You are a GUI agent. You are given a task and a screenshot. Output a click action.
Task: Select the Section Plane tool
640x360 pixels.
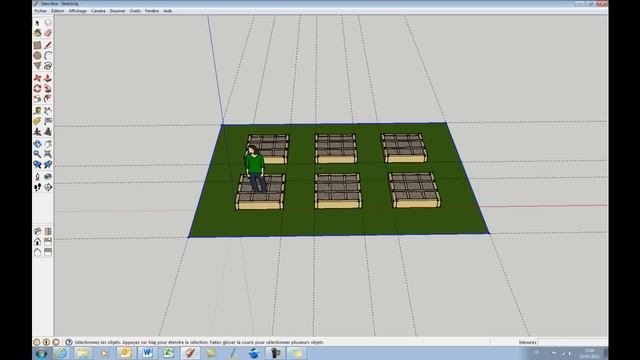[x=48, y=187]
